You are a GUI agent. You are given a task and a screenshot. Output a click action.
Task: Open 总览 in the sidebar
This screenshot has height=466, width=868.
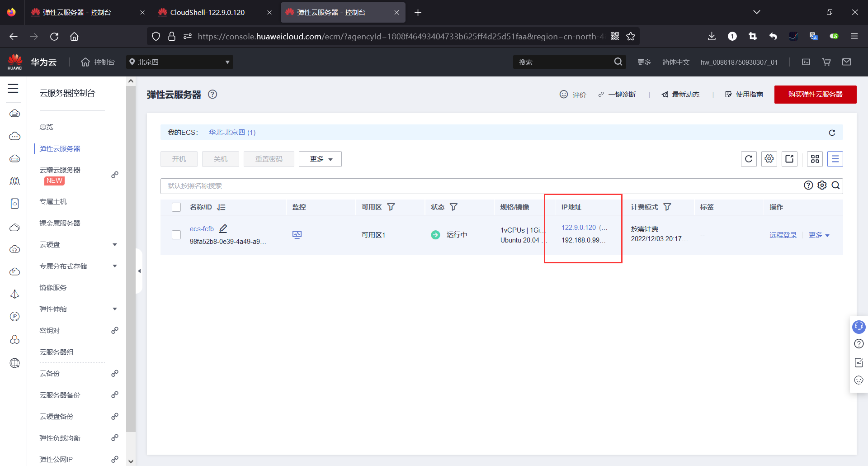click(46, 127)
